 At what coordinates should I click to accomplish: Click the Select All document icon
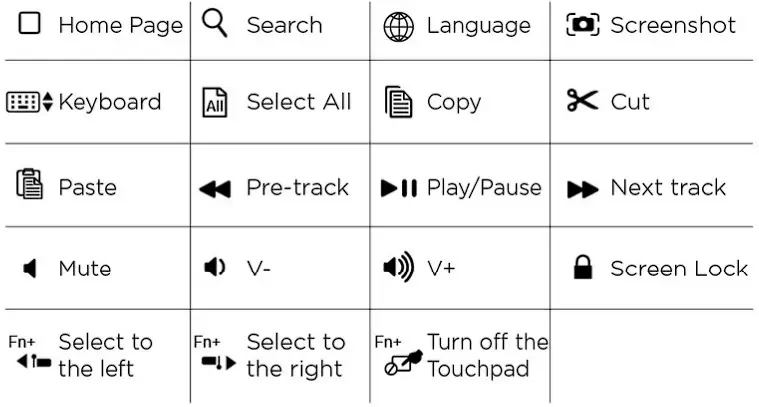click(214, 102)
